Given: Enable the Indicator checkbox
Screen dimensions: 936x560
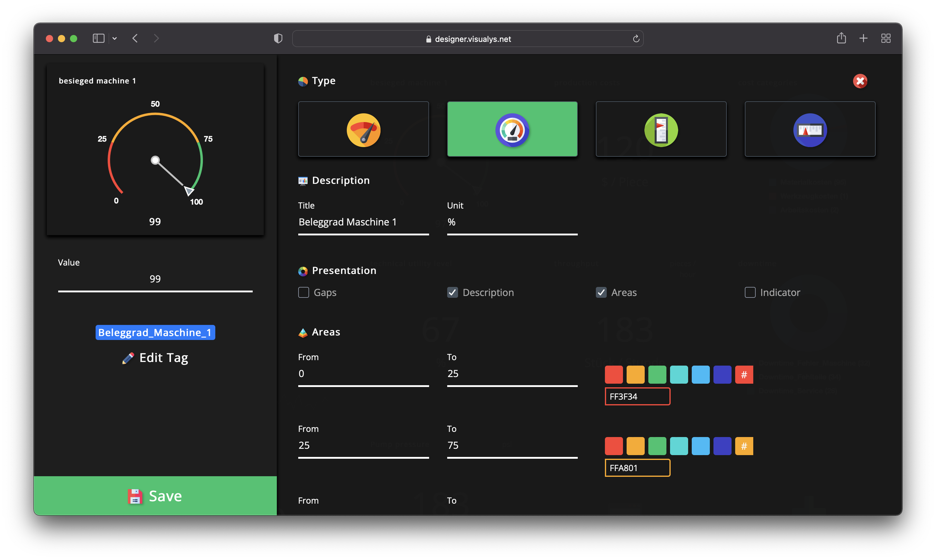Looking at the screenshot, I should [x=750, y=292].
